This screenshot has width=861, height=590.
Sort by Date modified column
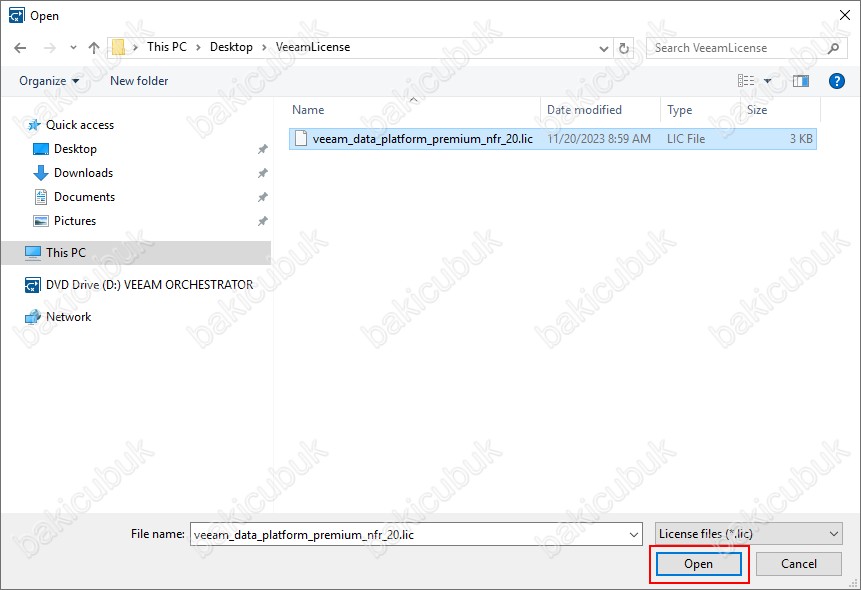click(584, 110)
